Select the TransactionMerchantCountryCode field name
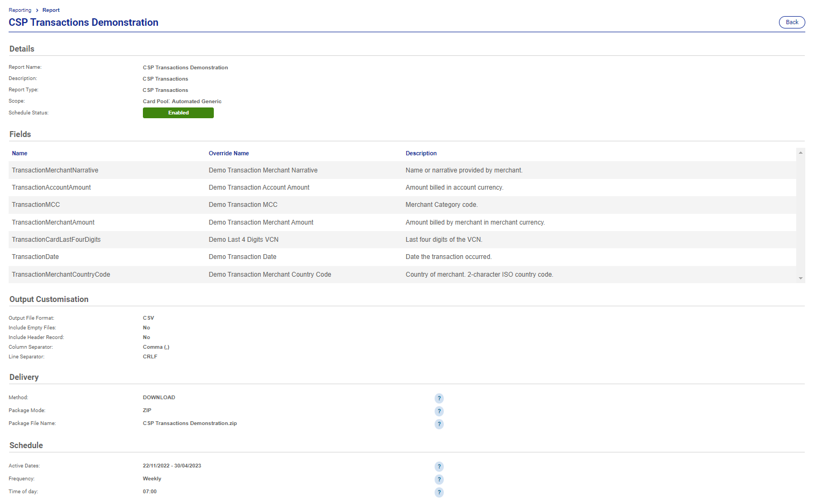The image size is (837, 504). coord(61,275)
